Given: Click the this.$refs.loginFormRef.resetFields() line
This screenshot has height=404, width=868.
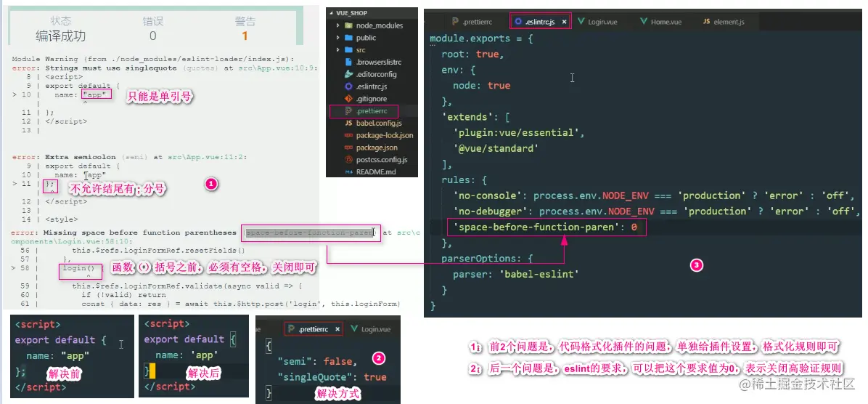Looking at the screenshot, I should click(x=158, y=250).
